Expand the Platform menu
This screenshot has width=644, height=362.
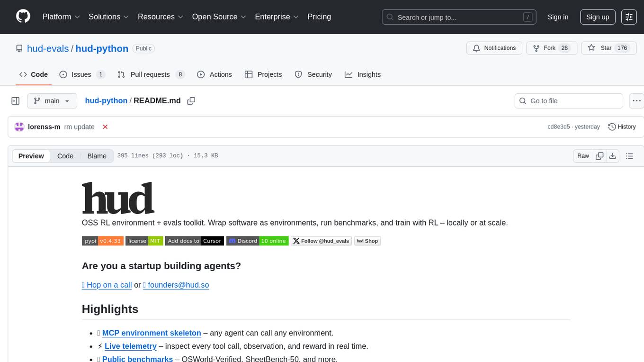point(61,17)
